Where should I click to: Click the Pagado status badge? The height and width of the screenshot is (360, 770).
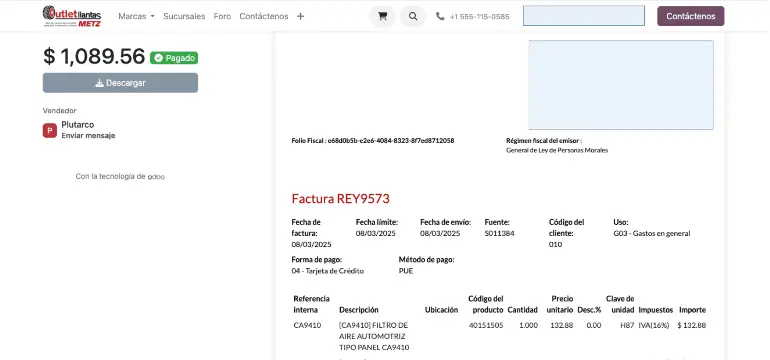click(174, 58)
